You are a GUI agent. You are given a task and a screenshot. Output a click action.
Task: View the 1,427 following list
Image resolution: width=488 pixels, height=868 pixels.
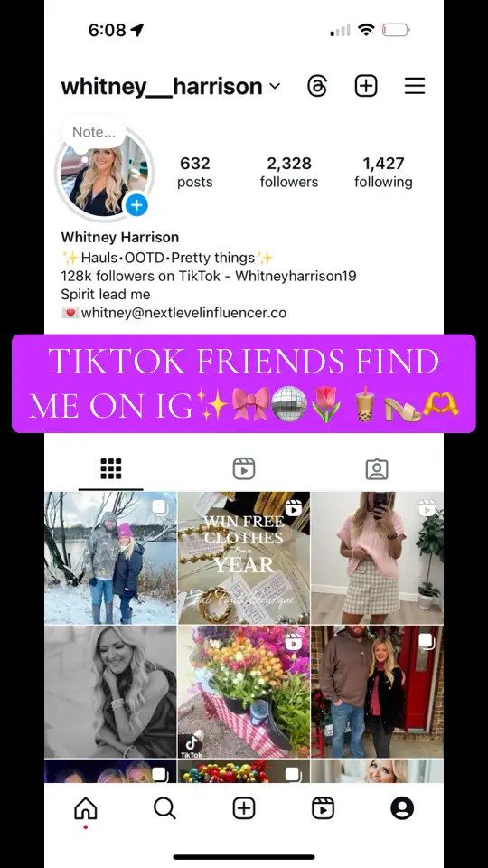pyautogui.click(x=383, y=172)
